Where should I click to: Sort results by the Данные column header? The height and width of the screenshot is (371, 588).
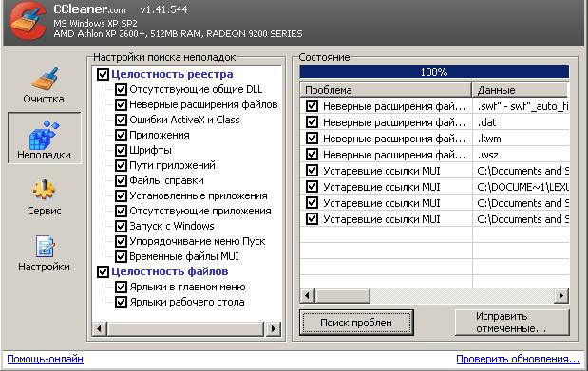(521, 90)
